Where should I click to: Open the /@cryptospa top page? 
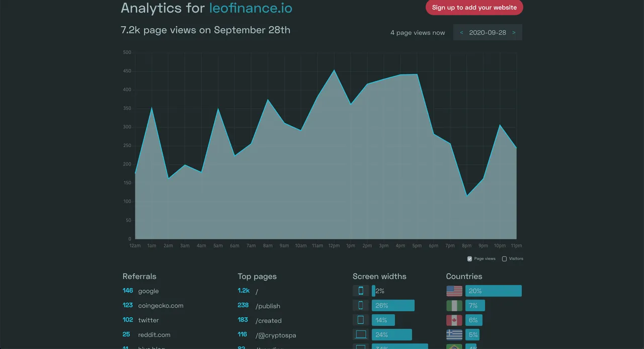(x=276, y=335)
